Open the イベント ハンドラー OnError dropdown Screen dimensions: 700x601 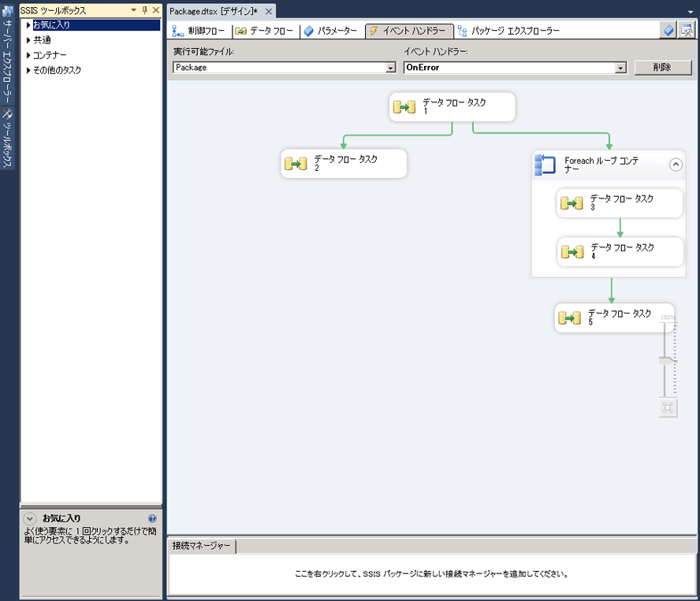(620, 69)
